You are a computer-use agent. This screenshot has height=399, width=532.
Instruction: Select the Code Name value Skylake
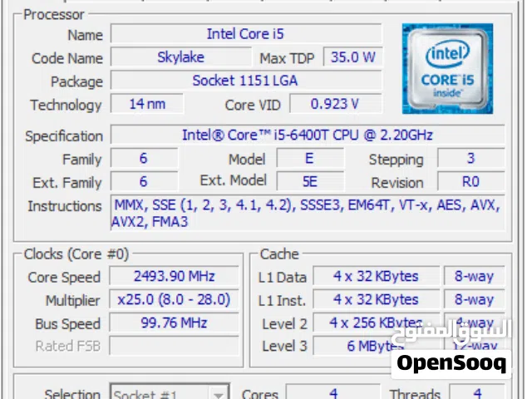[x=181, y=57]
